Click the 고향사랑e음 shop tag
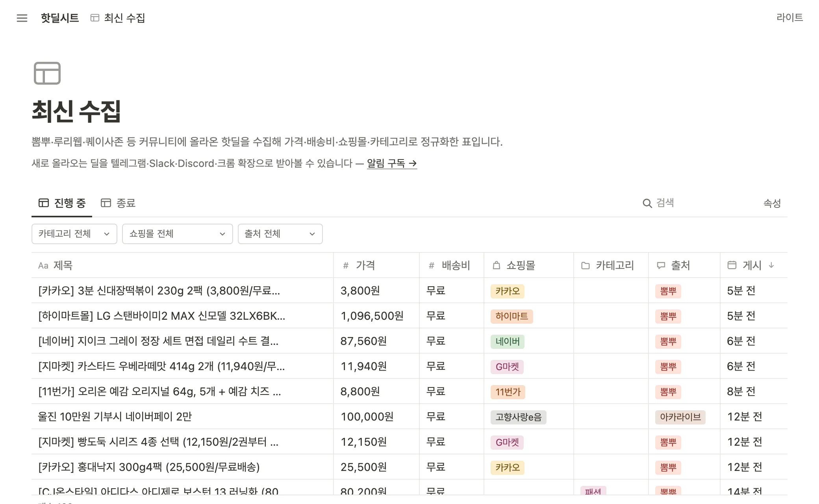The image size is (819, 504). pyautogui.click(x=519, y=417)
